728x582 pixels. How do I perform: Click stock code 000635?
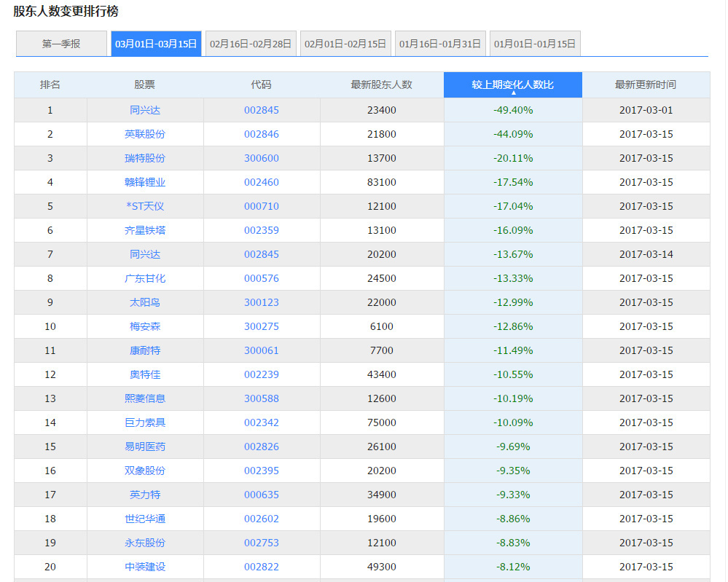pos(262,495)
